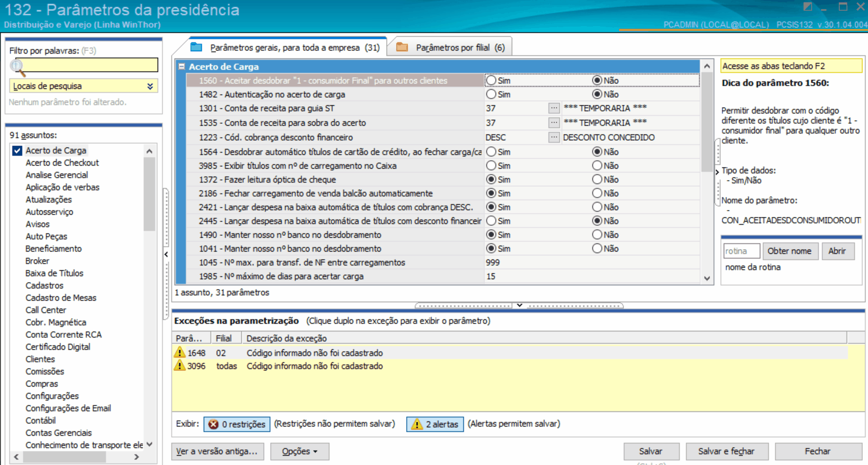Click the magnifier search icon in filter
The height and width of the screenshot is (465, 868).
point(17,66)
